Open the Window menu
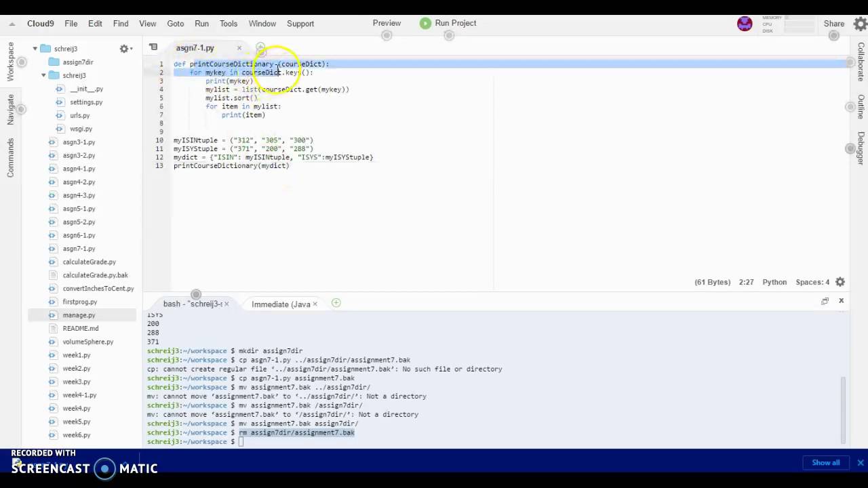 pyautogui.click(x=262, y=24)
